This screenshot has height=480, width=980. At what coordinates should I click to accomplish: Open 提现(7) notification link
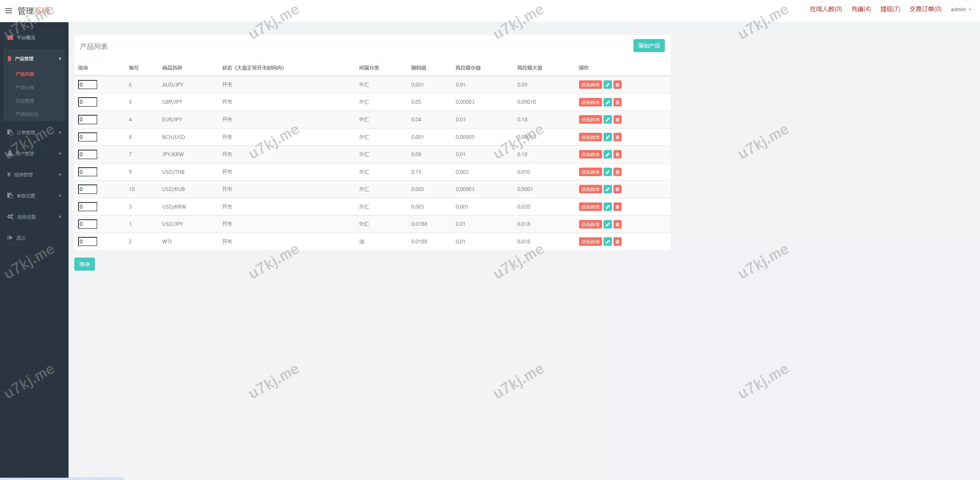click(890, 9)
